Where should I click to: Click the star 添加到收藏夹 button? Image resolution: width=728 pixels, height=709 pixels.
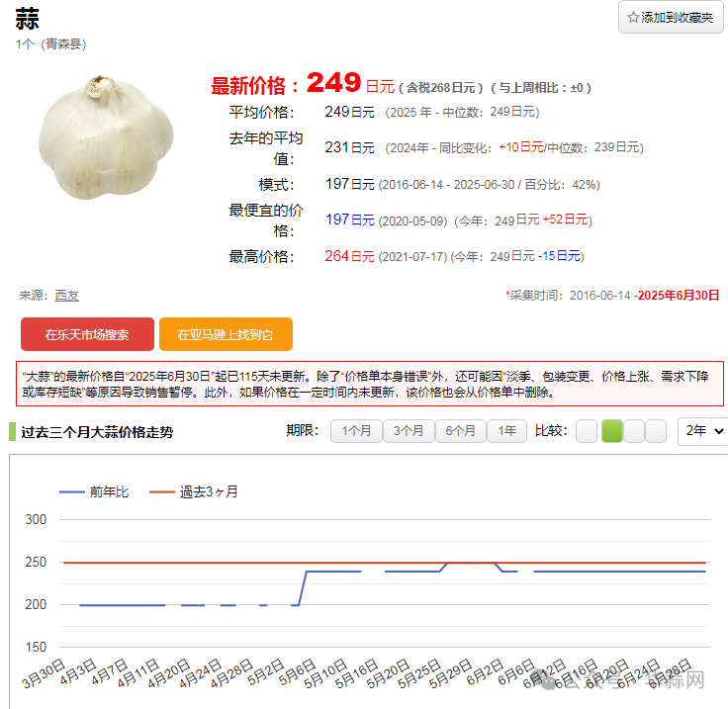click(671, 18)
